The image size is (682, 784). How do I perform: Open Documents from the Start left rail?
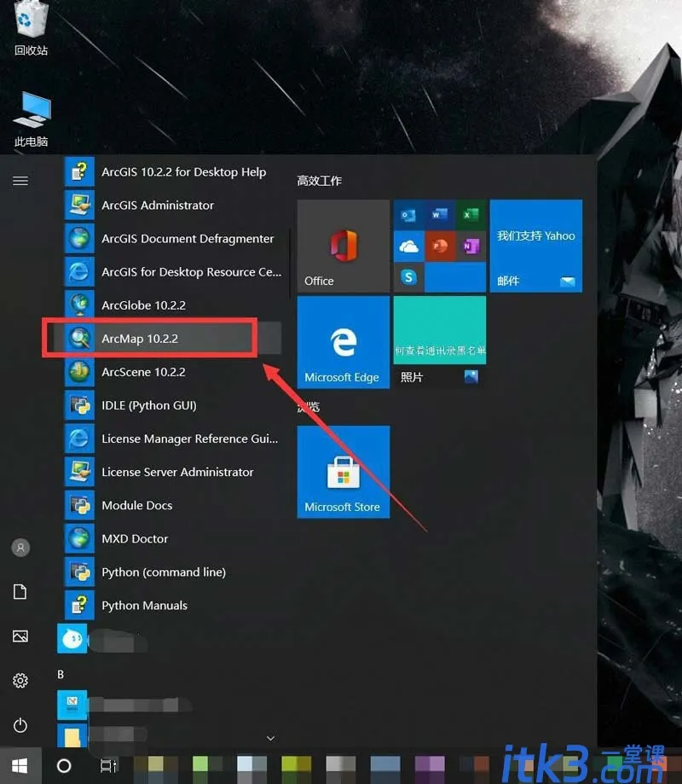coord(20,592)
